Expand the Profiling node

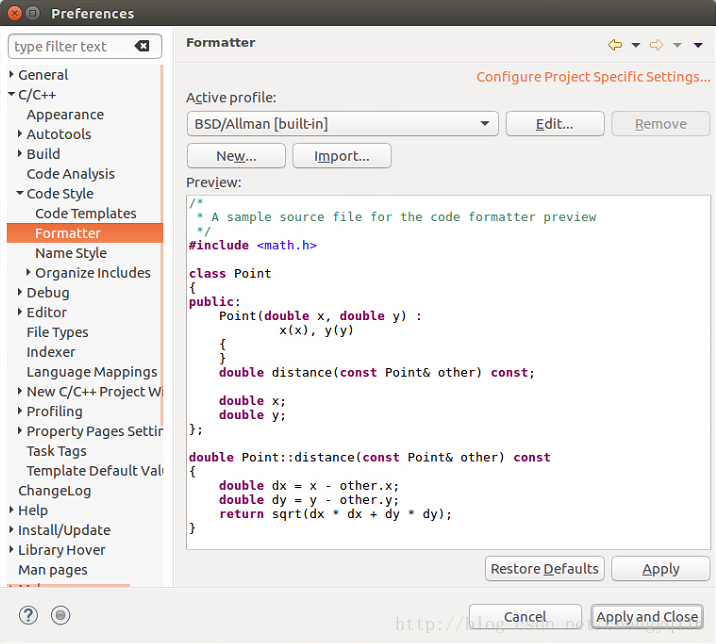coord(20,410)
